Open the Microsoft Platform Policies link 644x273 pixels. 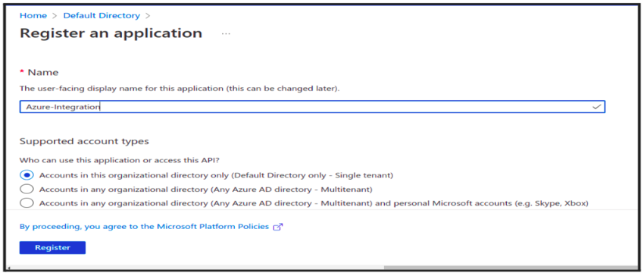[x=144, y=227]
